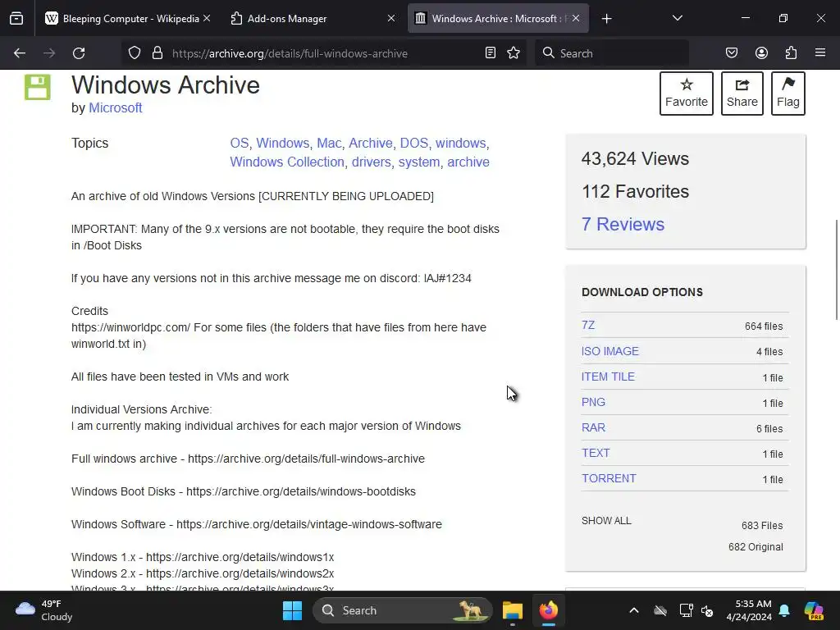
Task: Select PNG download option
Action: pos(593,402)
